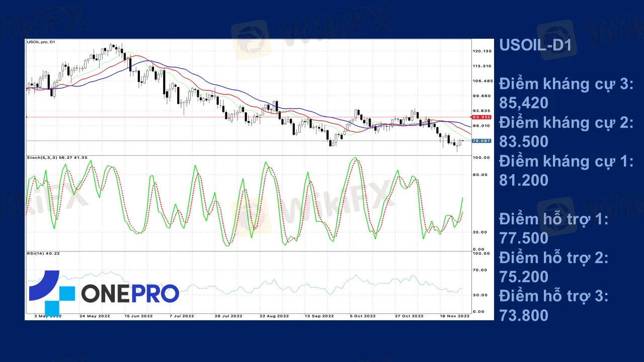644x362 pixels.
Task: Select the Stochastic panel 100.00 axis value
Action: (x=481, y=157)
